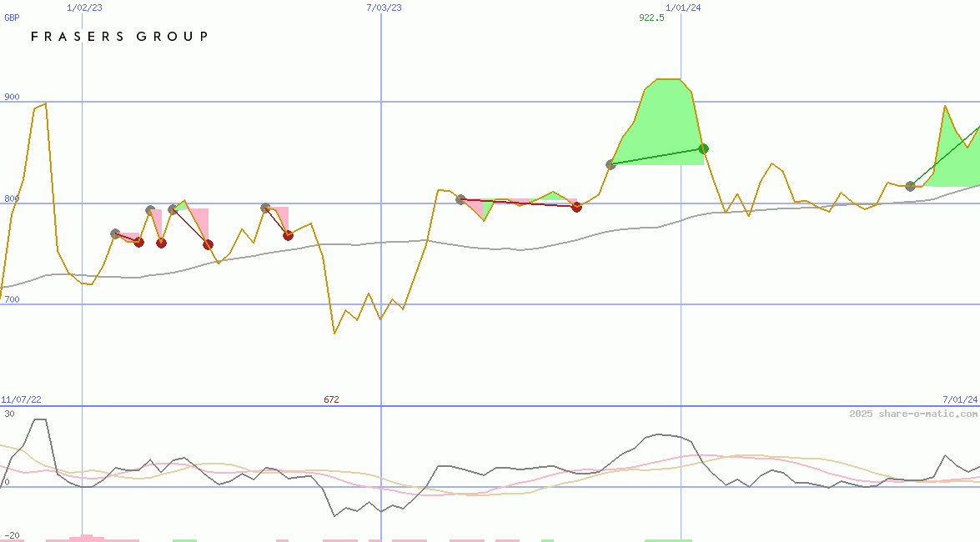The height and width of the screenshot is (542, 980).
Task: Select the 800 price gridline value
Action: point(9,199)
